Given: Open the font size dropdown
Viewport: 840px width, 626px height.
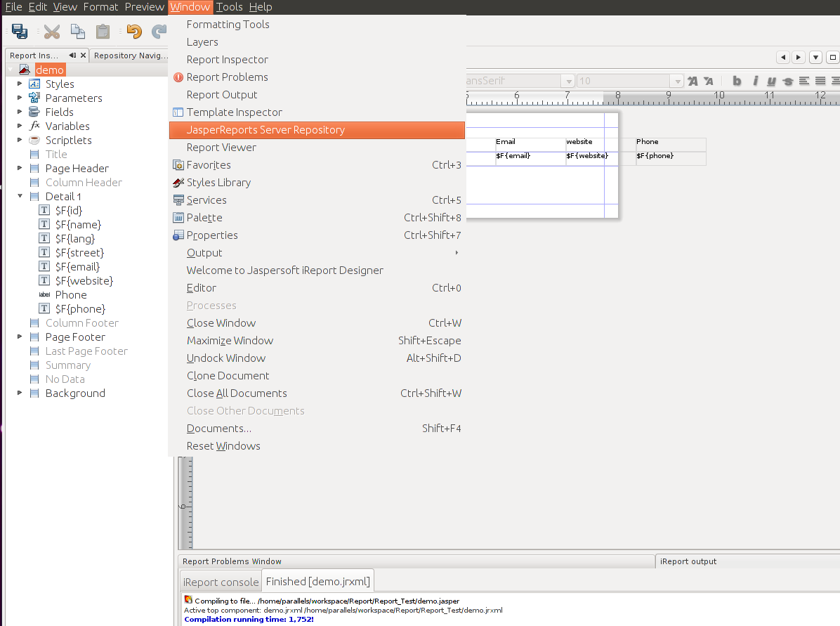Looking at the screenshot, I should (677, 81).
